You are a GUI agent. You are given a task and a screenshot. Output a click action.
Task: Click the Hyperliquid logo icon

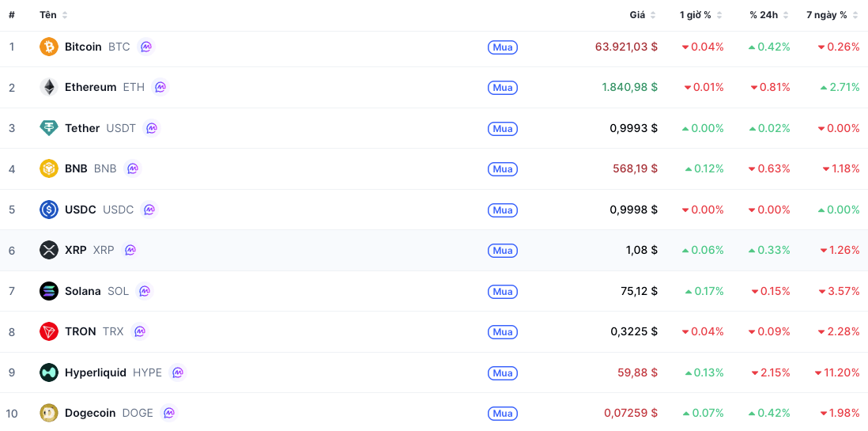tap(49, 372)
